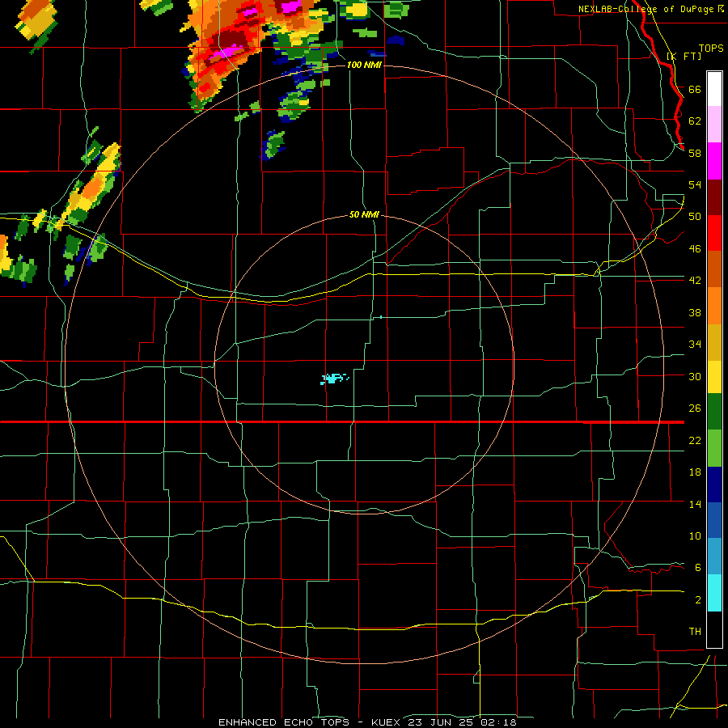Screen dimensions: 728x728
Task: Click the light orange legend swatch
Action: click(714, 305)
